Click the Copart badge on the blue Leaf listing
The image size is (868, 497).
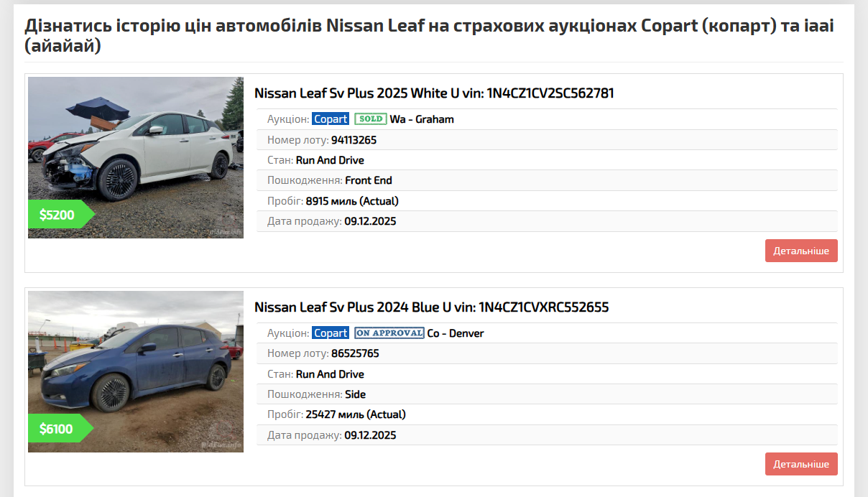point(331,333)
